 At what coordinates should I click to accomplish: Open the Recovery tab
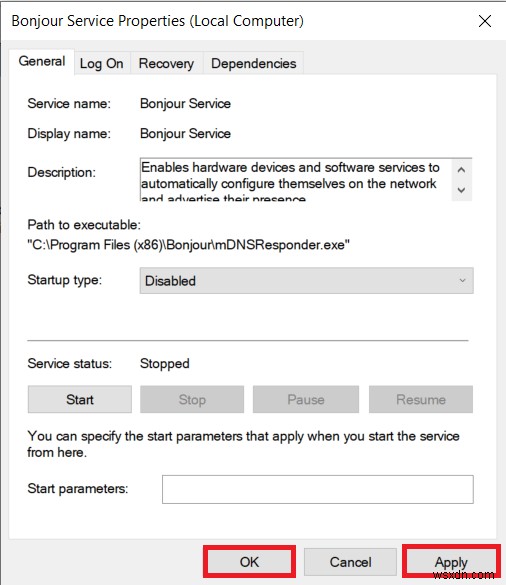click(x=166, y=63)
